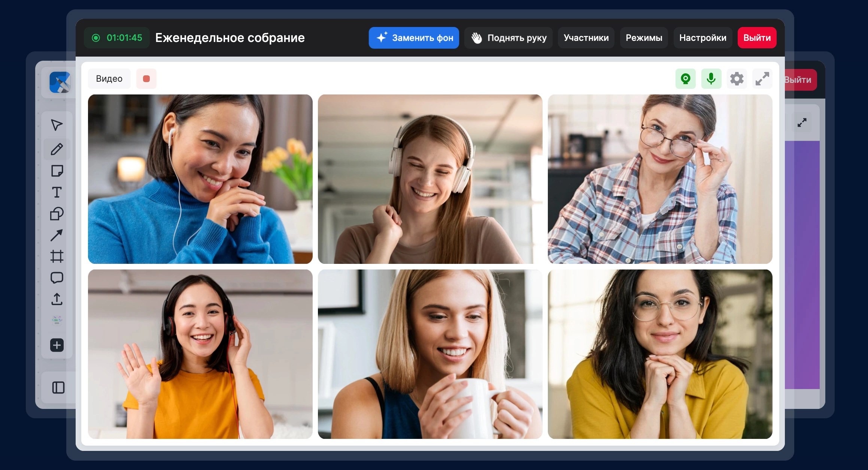This screenshot has width=868, height=470.
Task: Toggle the webcam on or off
Action: point(685,79)
